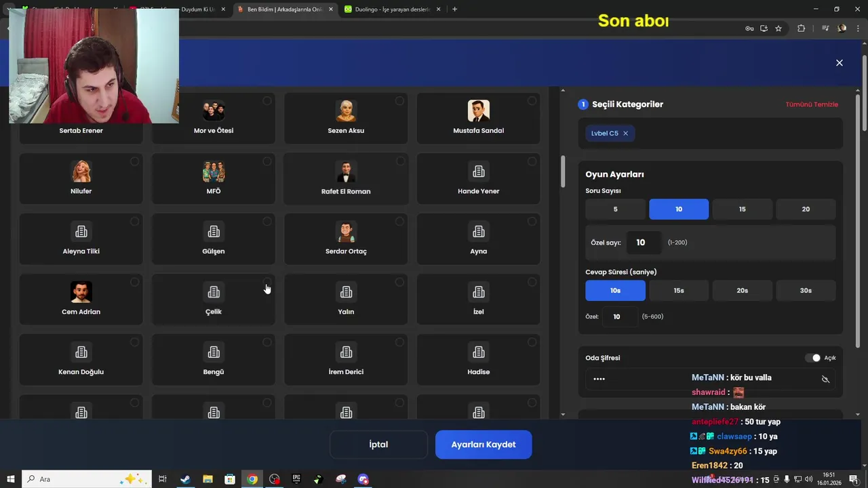Open Epic Games Launcher from the taskbar
868x488 pixels.
click(296, 479)
